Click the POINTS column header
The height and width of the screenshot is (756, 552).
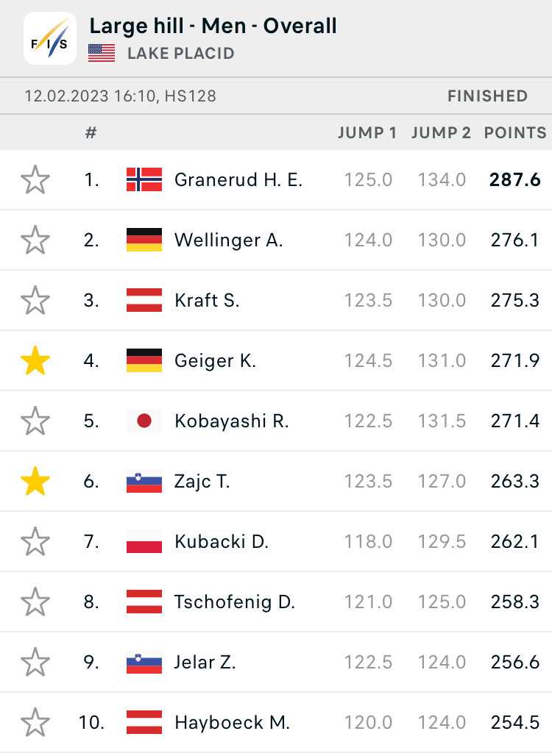coord(514,133)
